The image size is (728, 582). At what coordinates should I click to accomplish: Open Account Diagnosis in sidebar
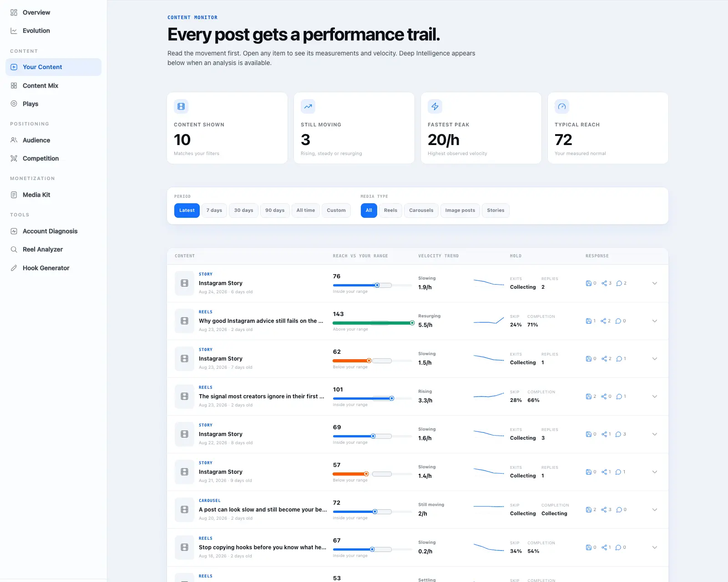[53, 231]
